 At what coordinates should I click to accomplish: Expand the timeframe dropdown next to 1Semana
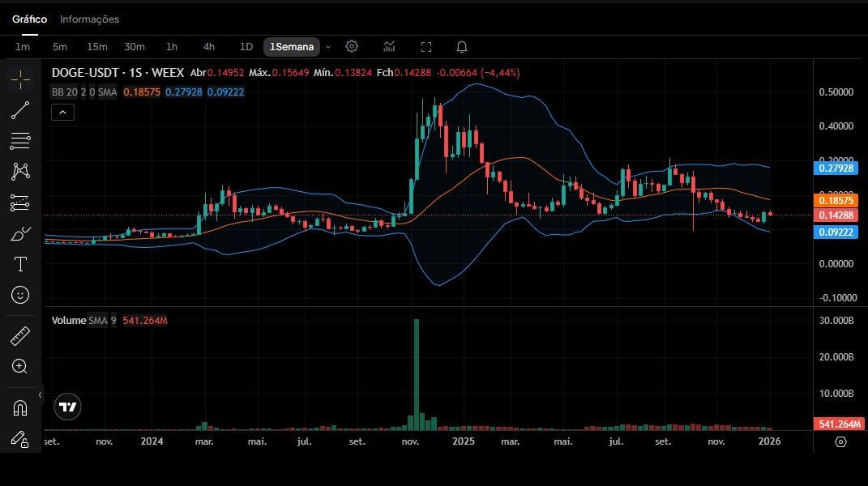[x=327, y=47]
